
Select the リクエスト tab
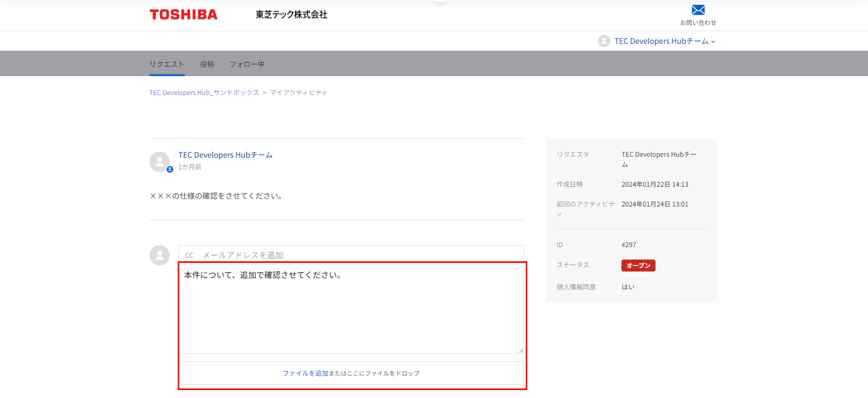click(167, 64)
